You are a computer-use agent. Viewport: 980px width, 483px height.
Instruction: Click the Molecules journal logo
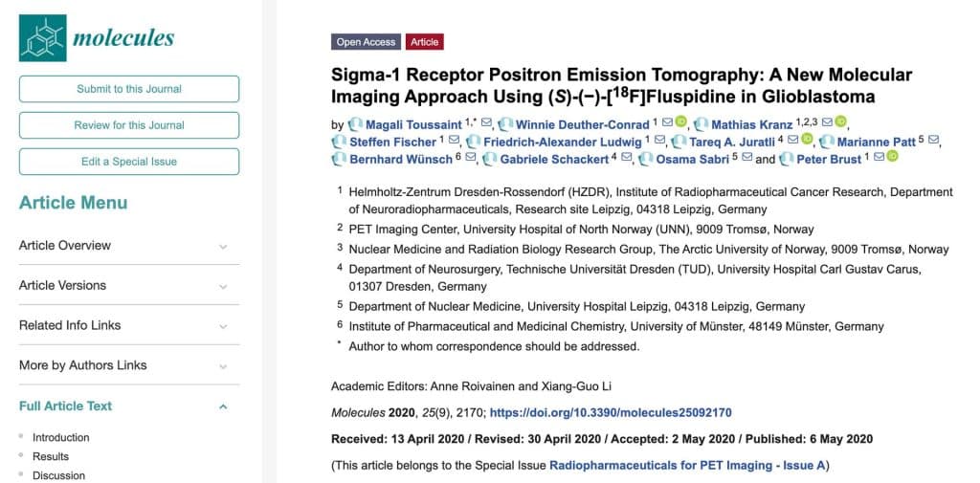click(x=97, y=38)
